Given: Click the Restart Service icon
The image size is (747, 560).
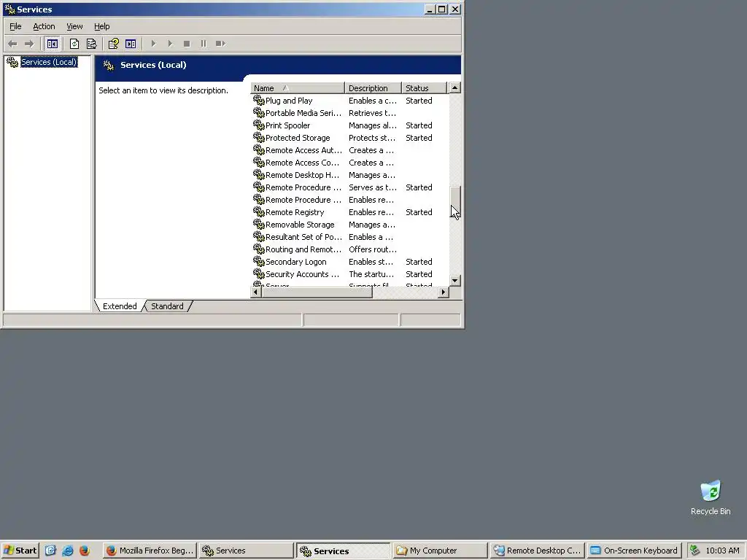Looking at the screenshot, I should (x=220, y=44).
